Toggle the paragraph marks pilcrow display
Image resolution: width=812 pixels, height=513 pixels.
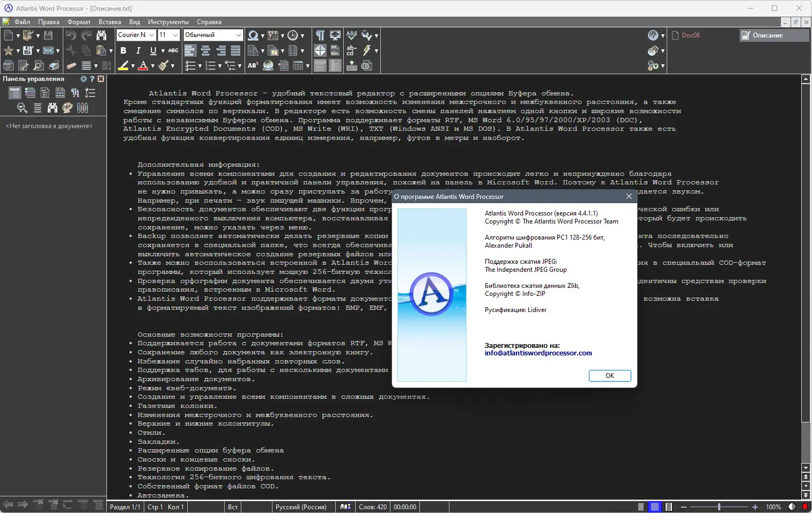pos(320,35)
